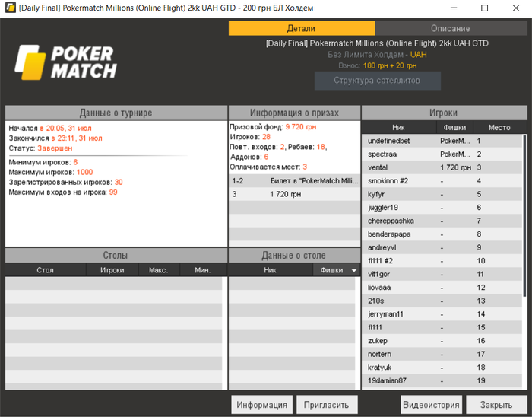Select player spectraa

(x=442, y=154)
